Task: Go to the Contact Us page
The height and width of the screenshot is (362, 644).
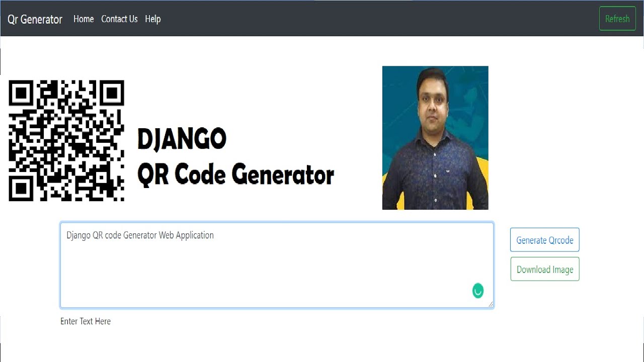Action: (x=119, y=19)
